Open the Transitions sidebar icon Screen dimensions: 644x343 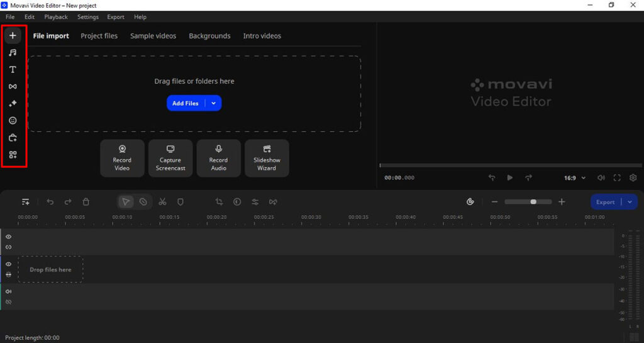[x=13, y=86]
